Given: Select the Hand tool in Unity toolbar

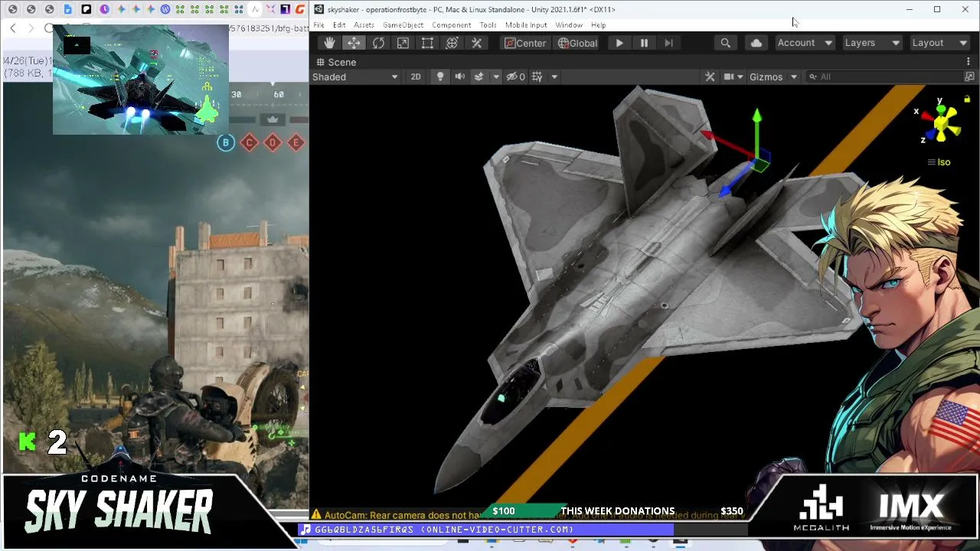Looking at the screenshot, I should (329, 43).
